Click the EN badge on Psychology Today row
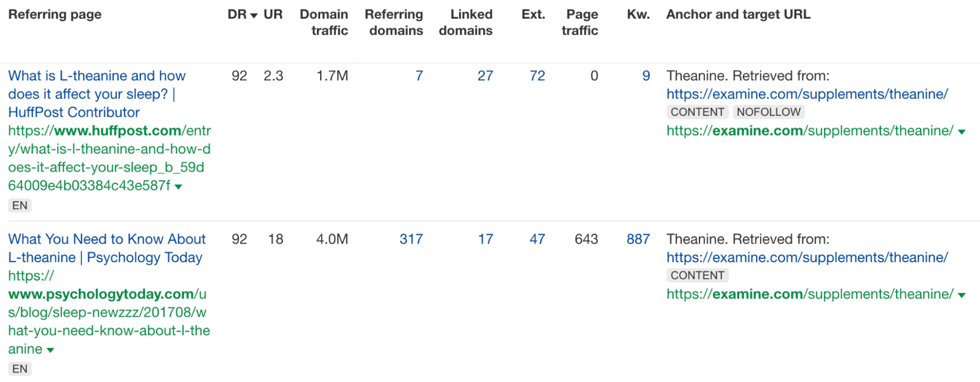Image resolution: width=980 pixels, height=382 pixels. [x=19, y=368]
